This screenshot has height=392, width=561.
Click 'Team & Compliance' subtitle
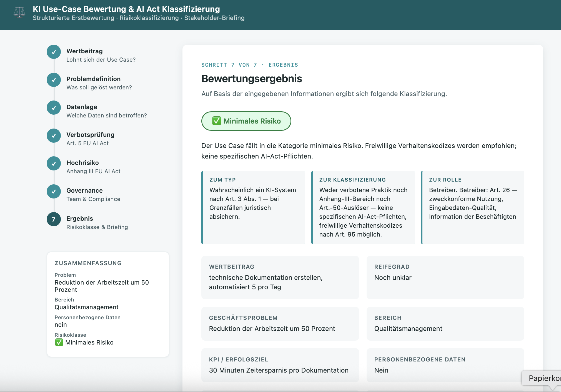point(93,199)
